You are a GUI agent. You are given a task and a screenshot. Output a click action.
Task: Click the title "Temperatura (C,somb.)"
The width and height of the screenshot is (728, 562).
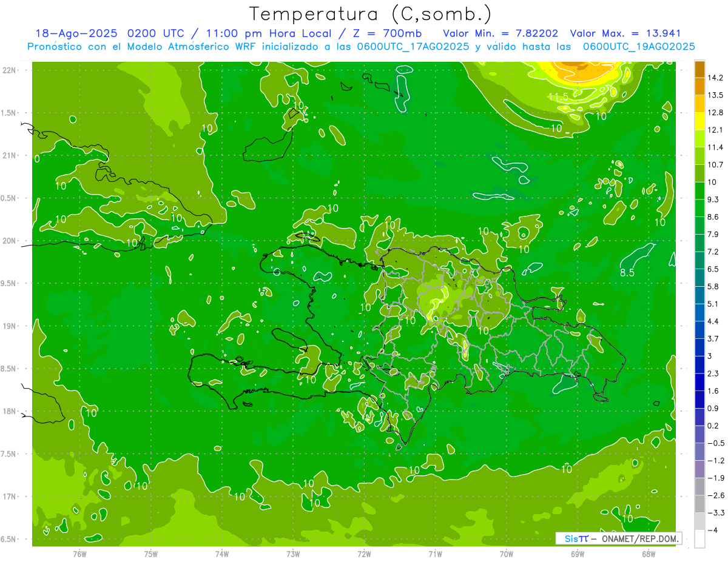click(370, 14)
